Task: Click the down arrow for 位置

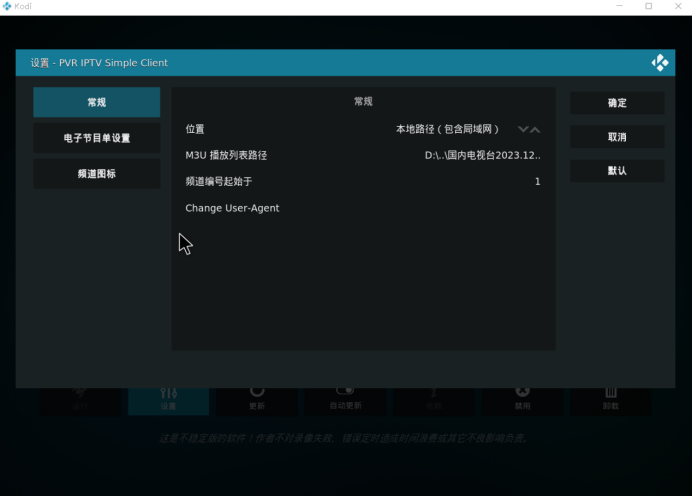Action: pos(523,129)
